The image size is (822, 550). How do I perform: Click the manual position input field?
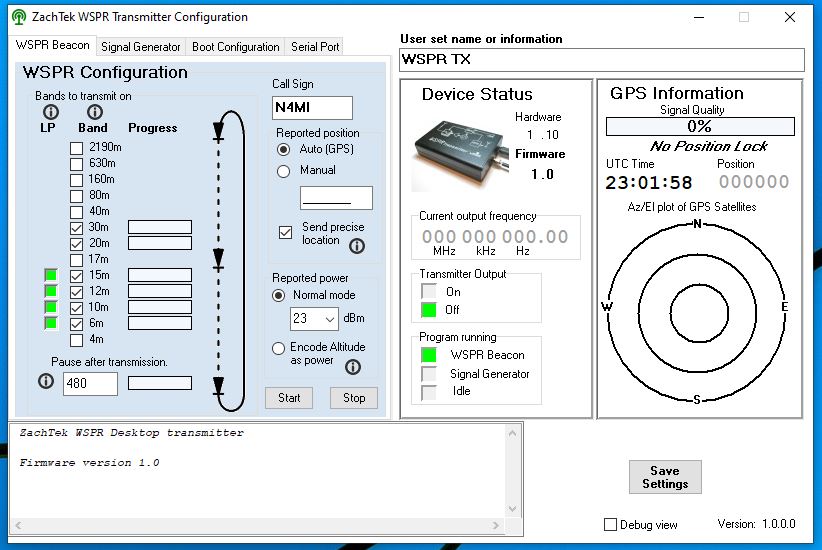click(x=337, y=198)
